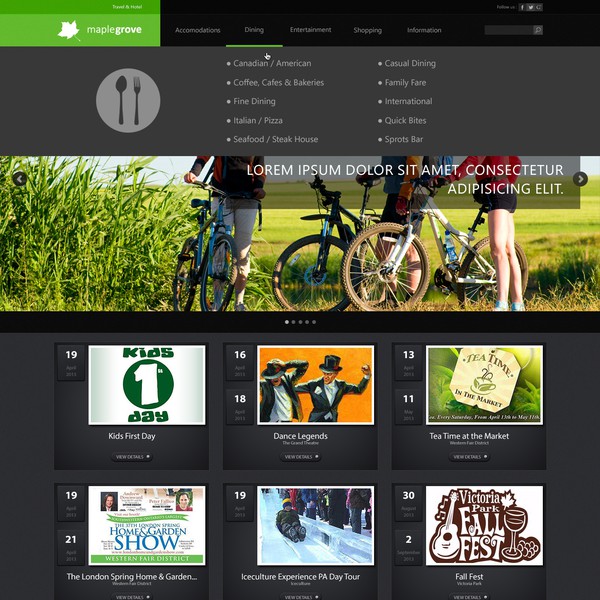Open the Shopping menu item
600x600 pixels.
click(367, 30)
